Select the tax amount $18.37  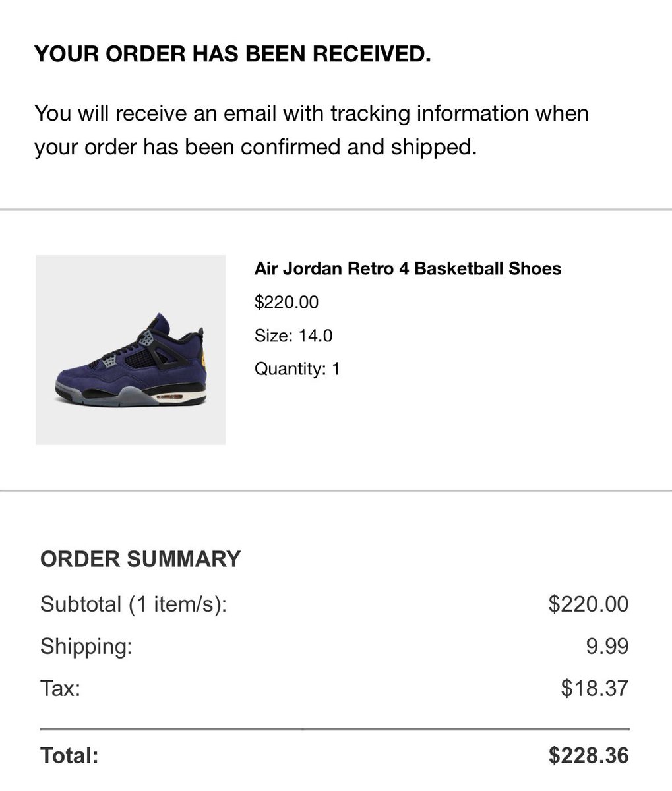coord(595,689)
